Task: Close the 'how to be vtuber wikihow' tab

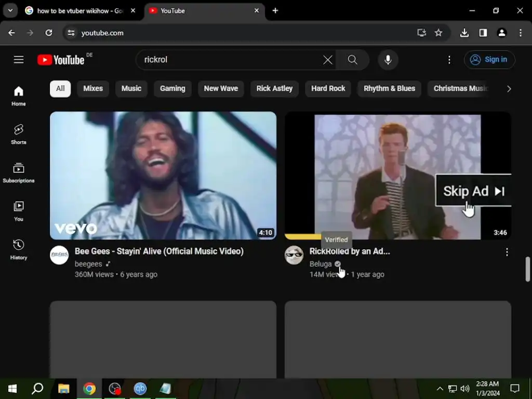Action: [133, 11]
